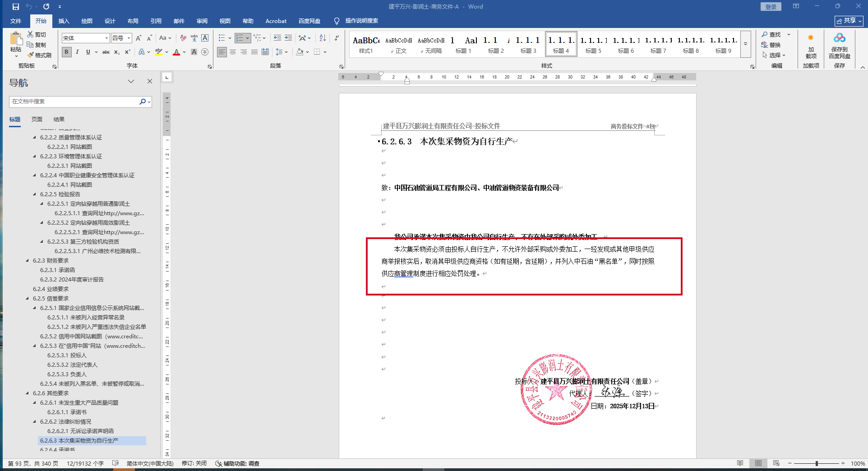Click the Undo arrow in the title bar
Screen dimensions: 868x471
point(29,7)
